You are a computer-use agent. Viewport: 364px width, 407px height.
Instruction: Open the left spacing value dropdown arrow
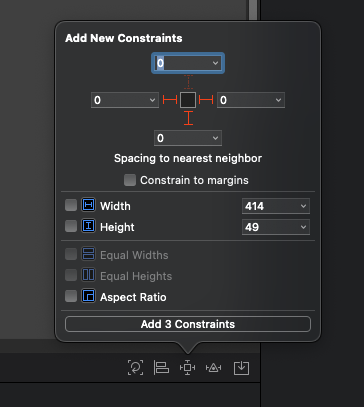point(152,100)
